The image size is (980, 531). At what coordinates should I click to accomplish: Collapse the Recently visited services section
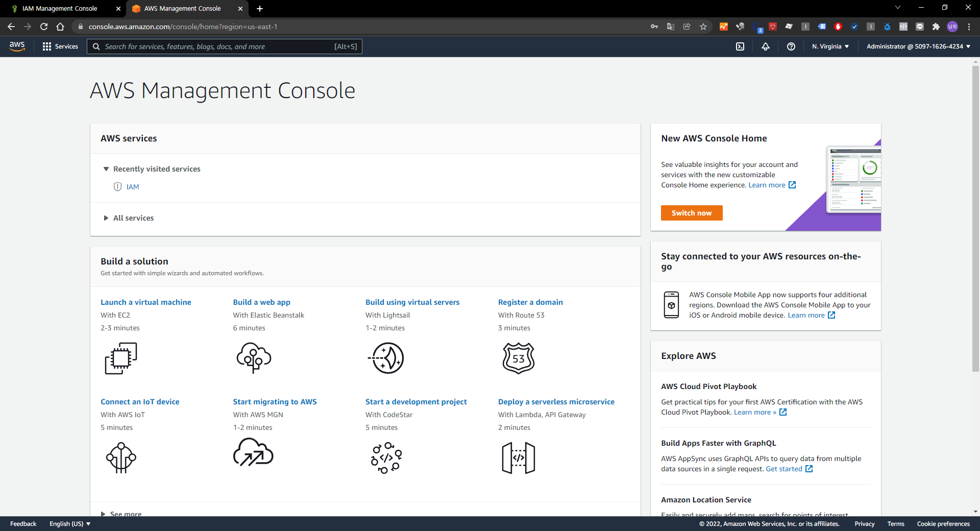point(106,169)
